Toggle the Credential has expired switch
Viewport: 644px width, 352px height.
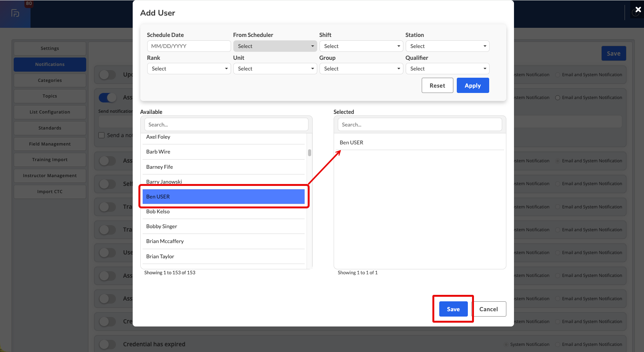108,344
